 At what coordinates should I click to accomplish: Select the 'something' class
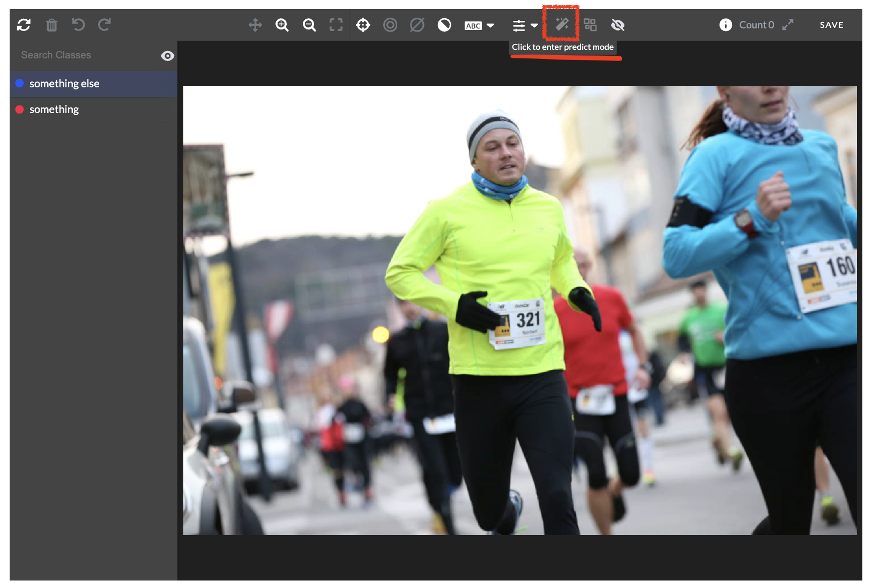[54, 109]
